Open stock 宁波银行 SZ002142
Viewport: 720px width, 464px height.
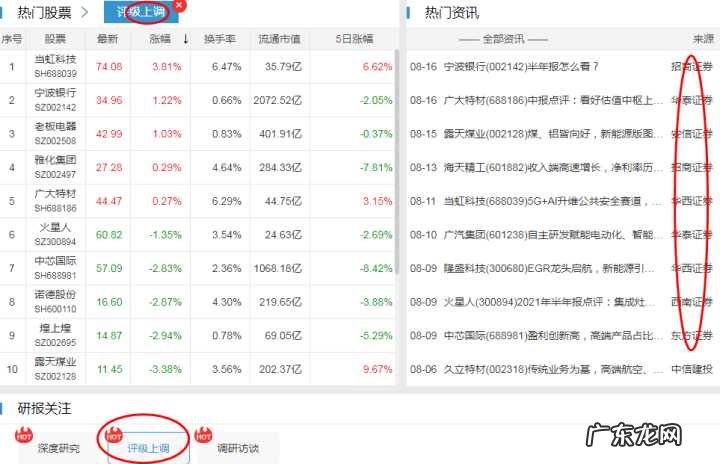pyautogui.click(x=56, y=100)
